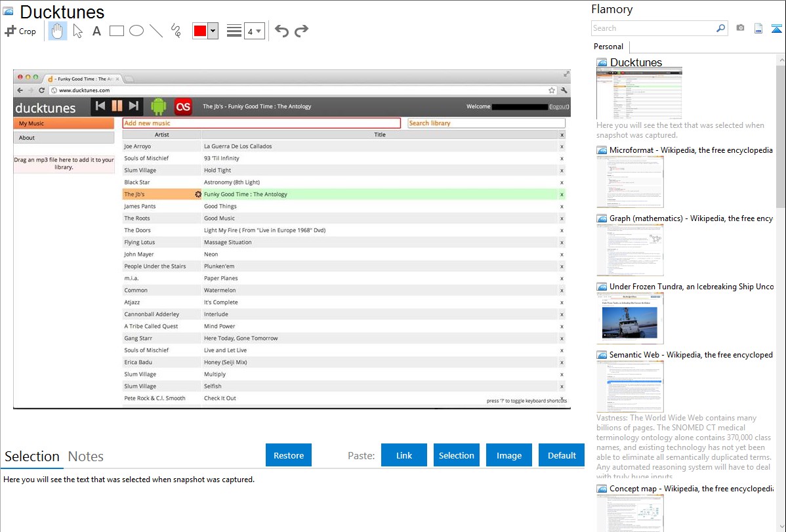Click the Concept map snapshot title
786x532 pixels.
pyautogui.click(x=691, y=489)
